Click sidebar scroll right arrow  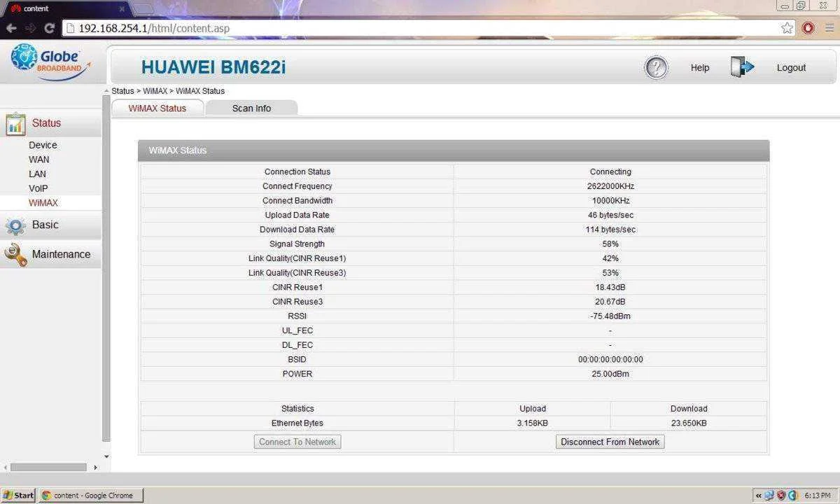coord(95,467)
